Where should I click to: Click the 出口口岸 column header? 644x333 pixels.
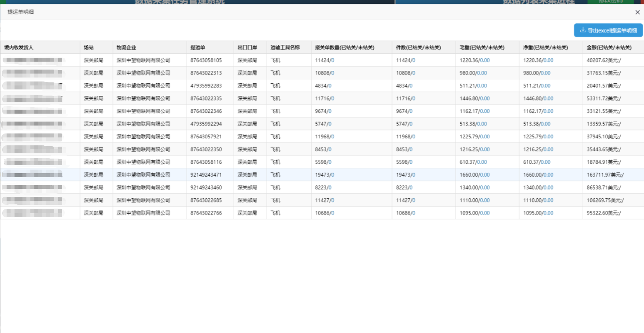tap(247, 48)
